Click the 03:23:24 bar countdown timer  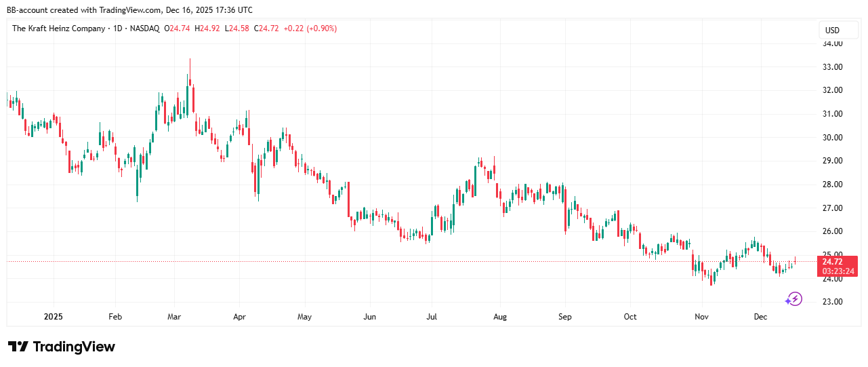tap(838, 271)
